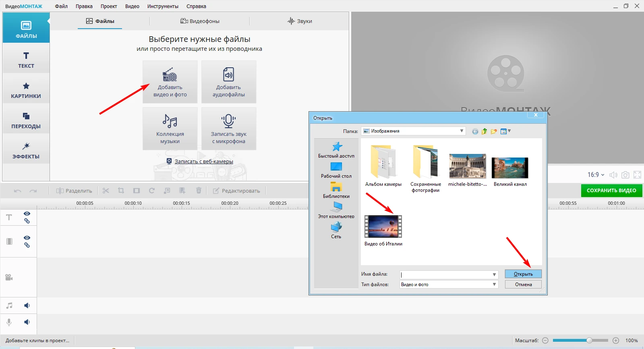
Task: Toggle visibility eye of the text track
Action: click(27, 214)
